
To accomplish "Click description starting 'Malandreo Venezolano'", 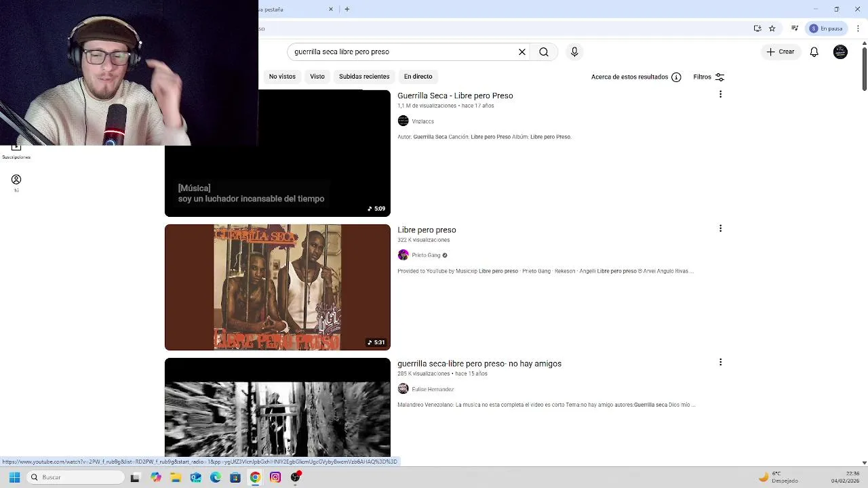I will click(547, 405).
